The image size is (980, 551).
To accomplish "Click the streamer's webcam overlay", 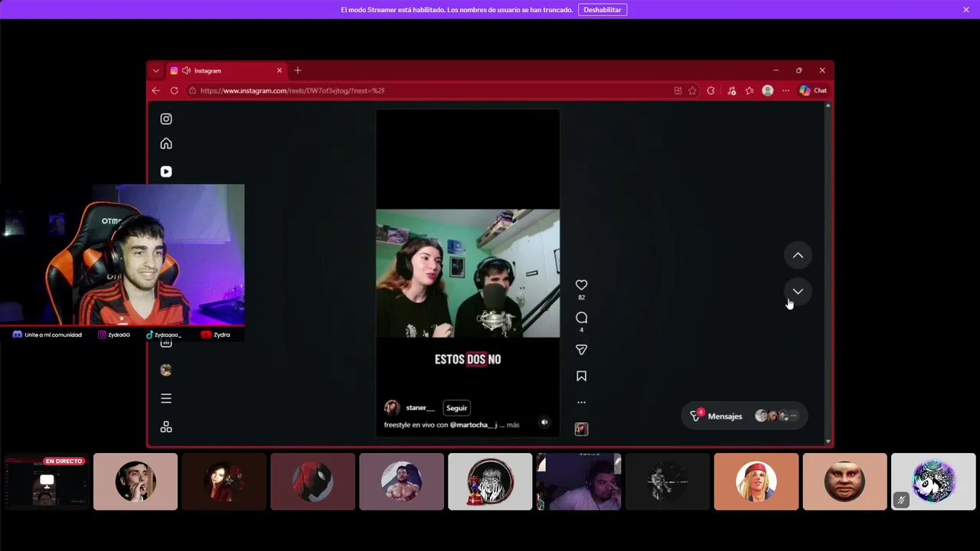I will 122,255.
